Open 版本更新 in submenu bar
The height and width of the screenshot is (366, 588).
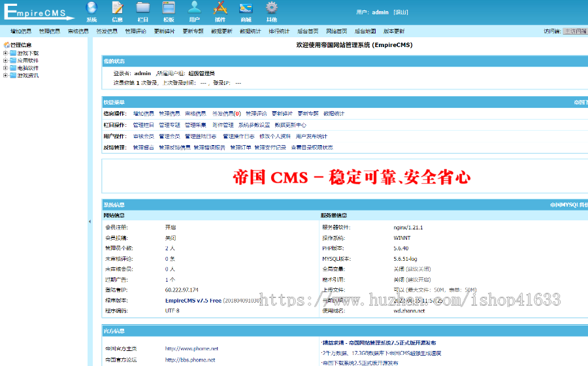394,31
